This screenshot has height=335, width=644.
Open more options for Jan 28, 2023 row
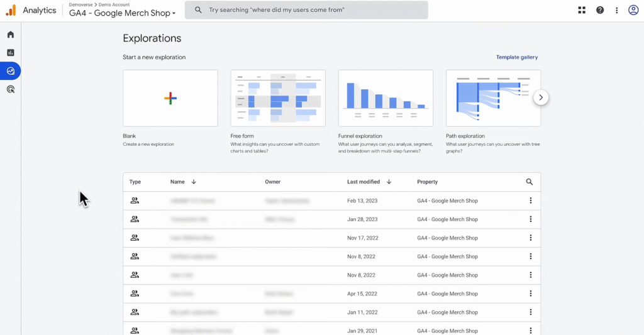click(x=531, y=219)
